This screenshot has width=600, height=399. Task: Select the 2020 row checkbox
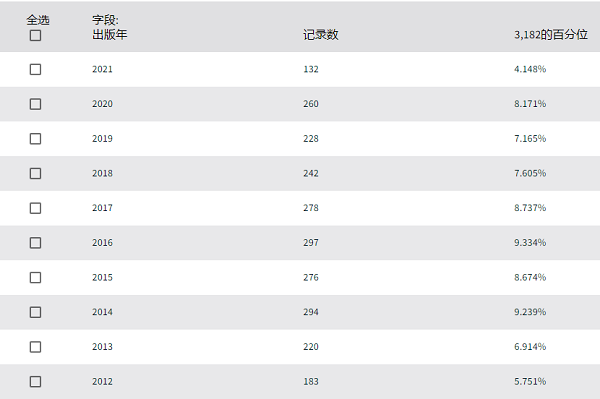point(36,104)
